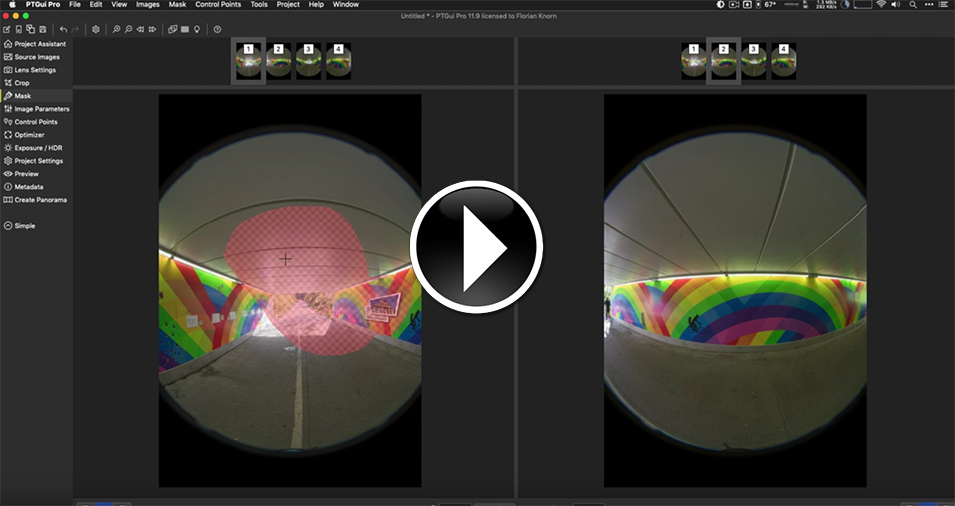Image resolution: width=955 pixels, height=506 pixels.
Task: Select thumbnail 3 in the right pane
Action: 753,61
